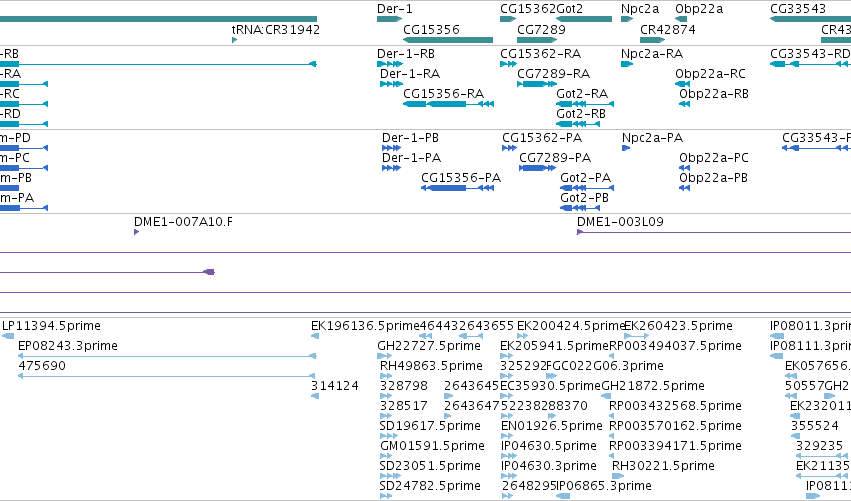Viewport: 851px width, 501px height.
Task: Select transcript Der-1-RB
Action: [389, 64]
